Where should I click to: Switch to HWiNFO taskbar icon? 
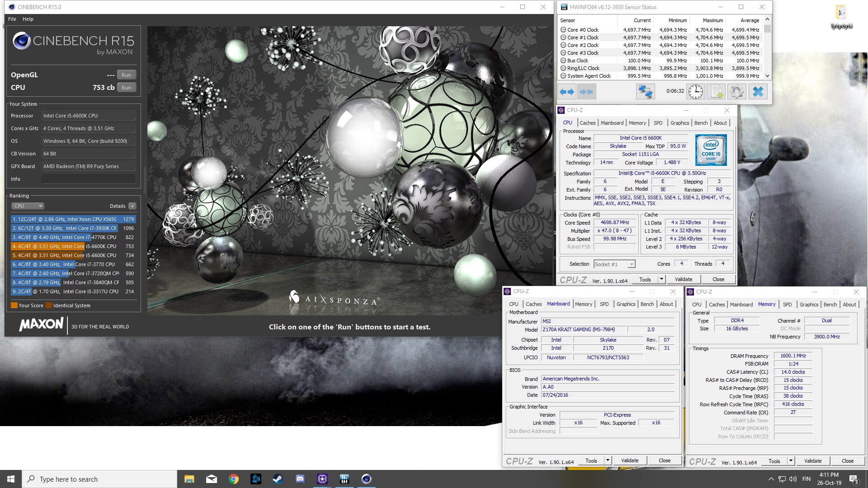tap(344, 479)
